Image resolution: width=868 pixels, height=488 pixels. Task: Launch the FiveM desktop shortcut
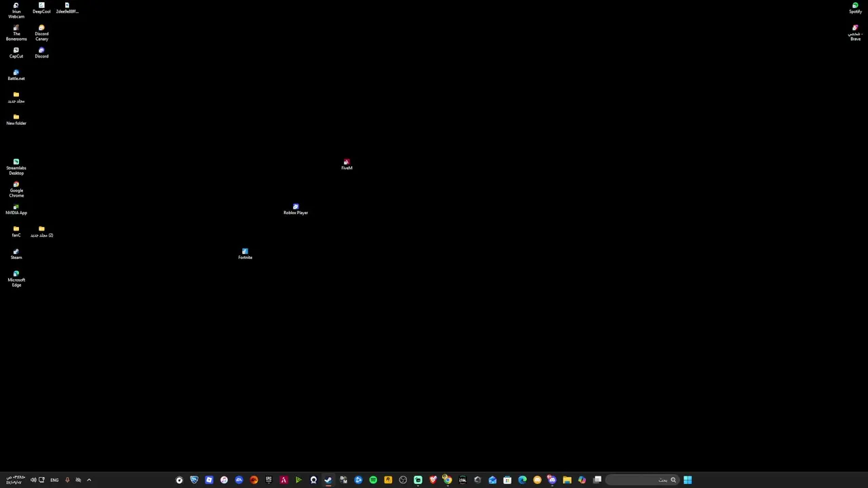tap(347, 165)
